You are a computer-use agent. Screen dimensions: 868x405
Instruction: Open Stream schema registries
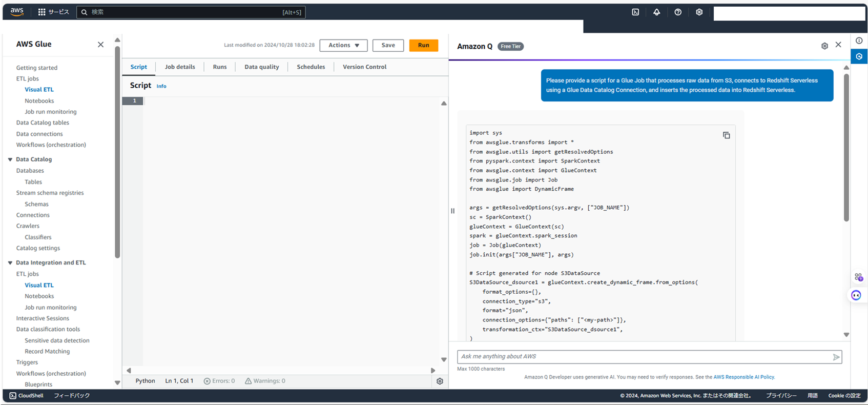point(50,193)
